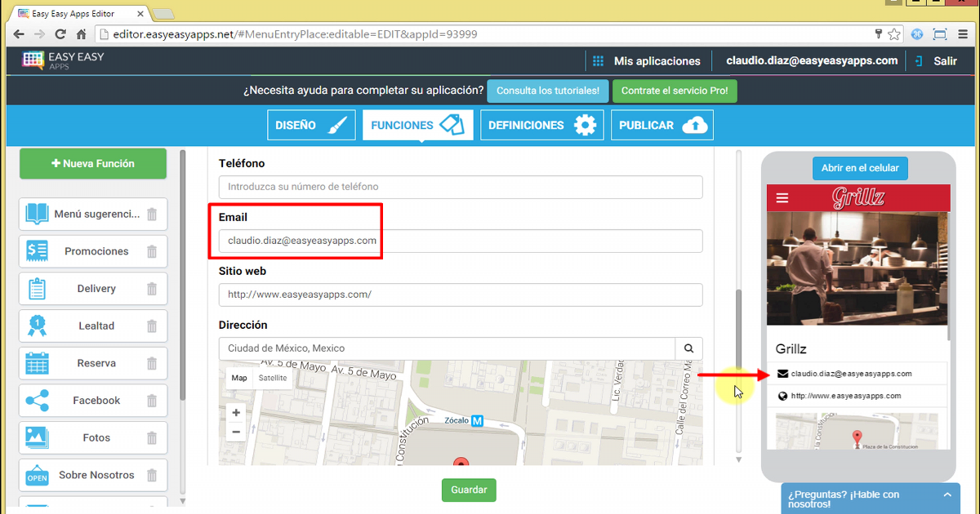Bookmark this page with the star icon
The height and width of the screenshot is (514, 980).
click(894, 34)
